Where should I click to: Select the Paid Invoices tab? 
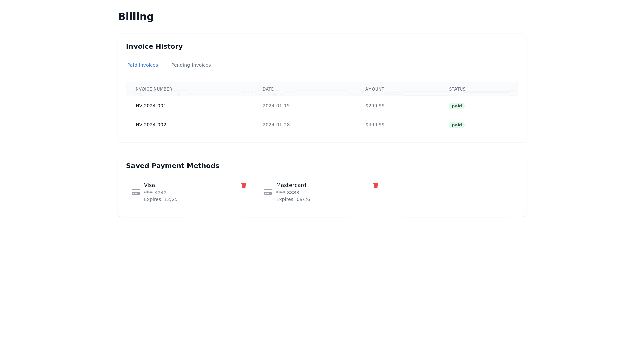(x=143, y=65)
